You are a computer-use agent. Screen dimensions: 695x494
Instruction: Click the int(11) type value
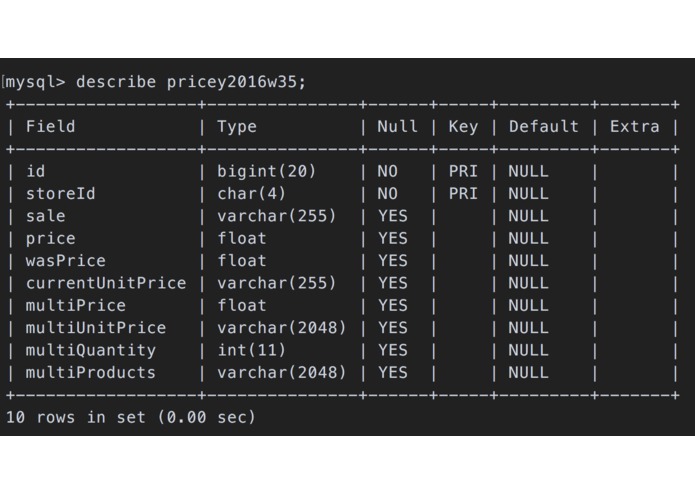[251, 350]
